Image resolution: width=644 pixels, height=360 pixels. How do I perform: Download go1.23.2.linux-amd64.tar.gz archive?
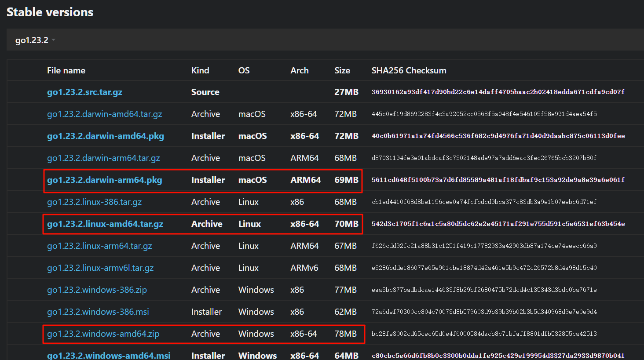[x=105, y=224]
